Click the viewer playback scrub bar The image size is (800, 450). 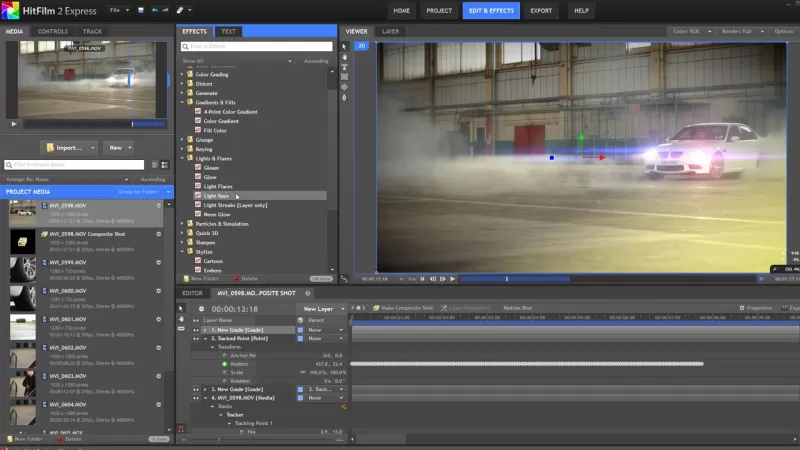[530, 279]
